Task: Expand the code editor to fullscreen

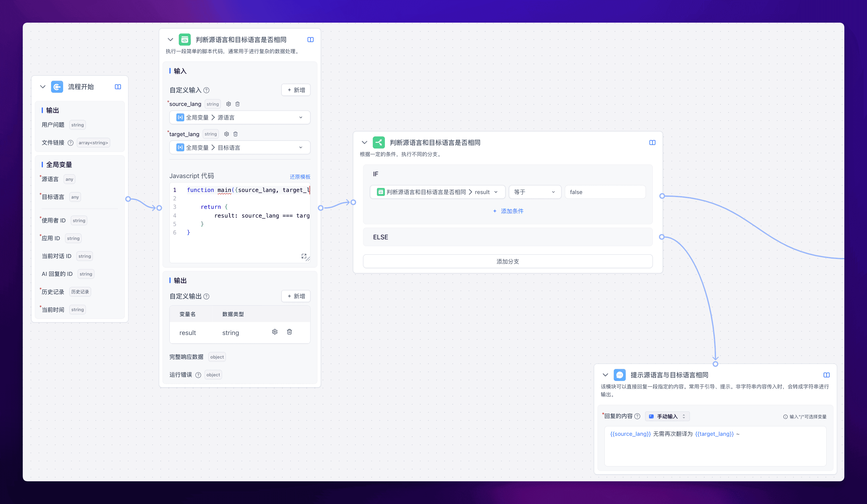Action: [x=304, y=256]
